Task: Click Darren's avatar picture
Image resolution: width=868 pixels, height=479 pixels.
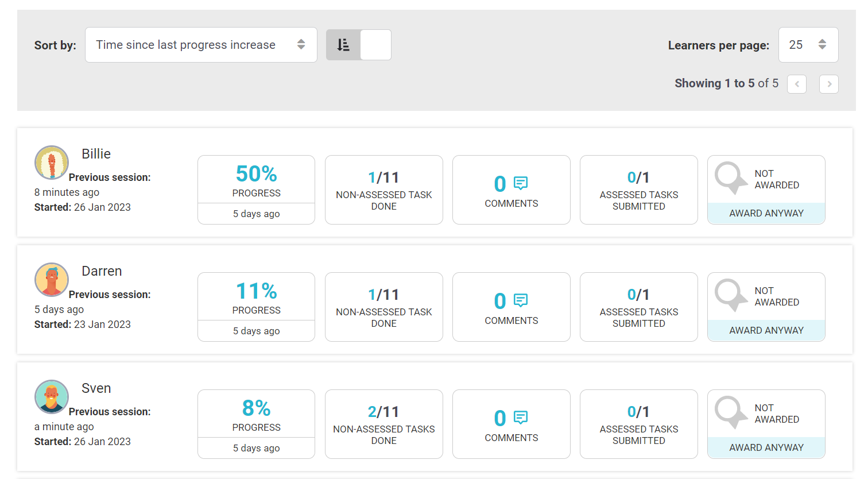Action: [x=52, y=280]
